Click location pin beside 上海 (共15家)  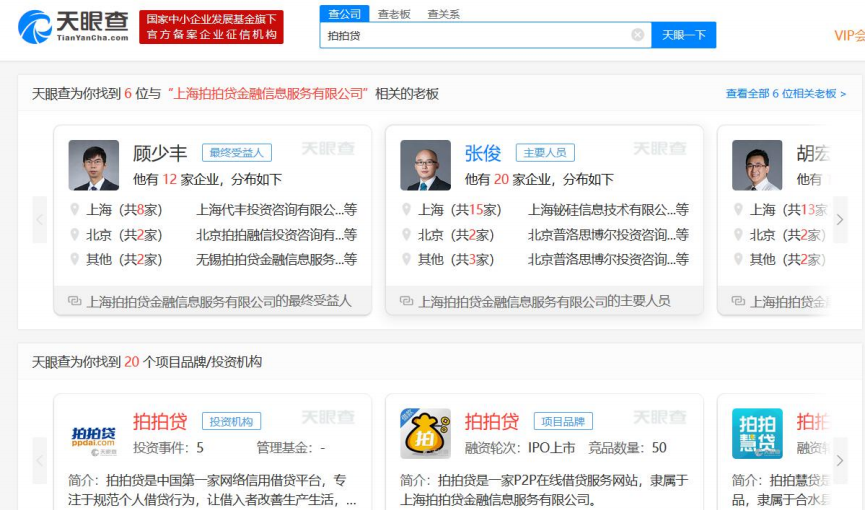407,209
